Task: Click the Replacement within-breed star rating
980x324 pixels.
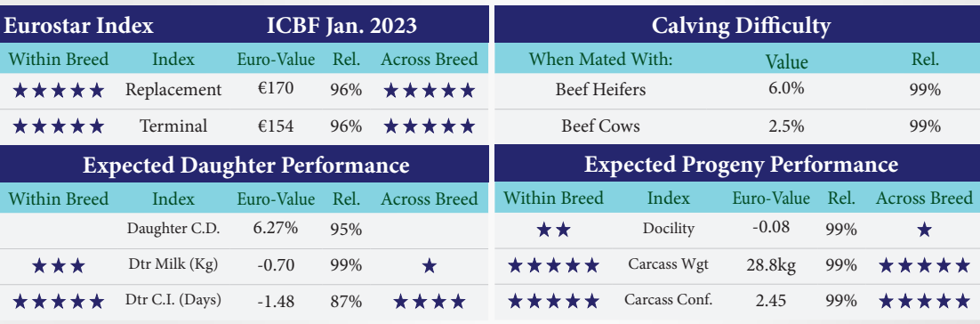Action: (58, 91)
